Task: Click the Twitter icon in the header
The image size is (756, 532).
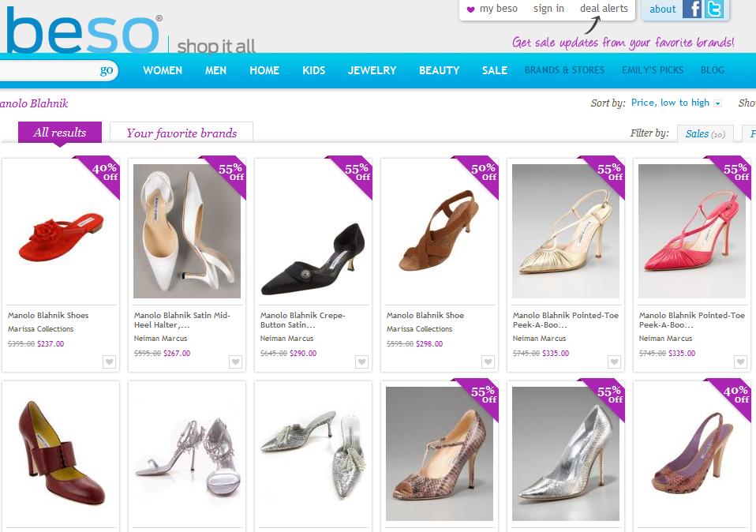Action: 714,9
